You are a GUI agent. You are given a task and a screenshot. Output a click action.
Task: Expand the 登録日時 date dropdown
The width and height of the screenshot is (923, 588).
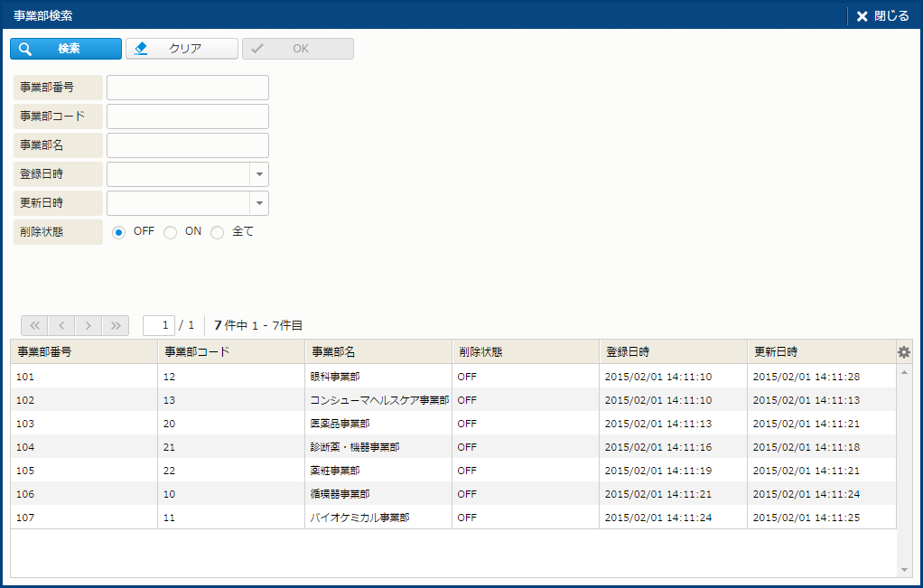point(259,174)
